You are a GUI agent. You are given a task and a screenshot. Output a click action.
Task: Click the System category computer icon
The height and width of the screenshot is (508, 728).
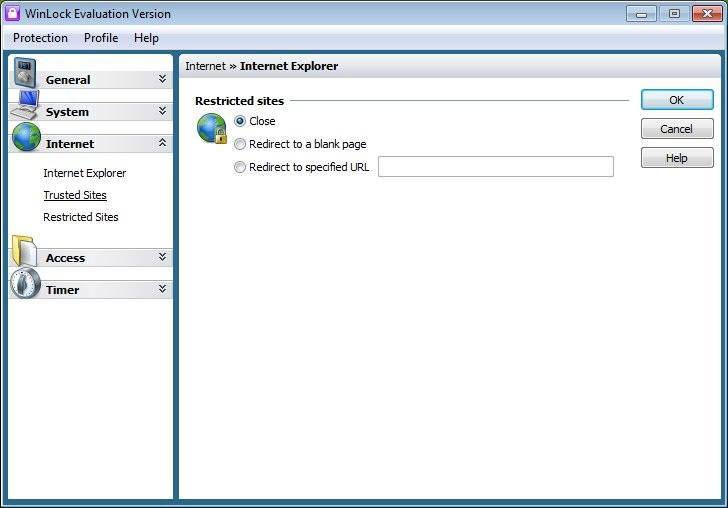point(26,105)
